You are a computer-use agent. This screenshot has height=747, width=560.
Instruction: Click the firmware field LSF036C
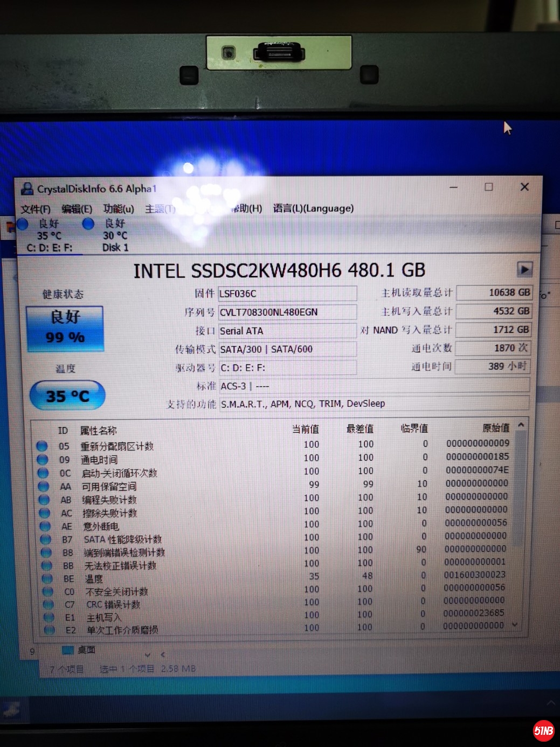287,294
